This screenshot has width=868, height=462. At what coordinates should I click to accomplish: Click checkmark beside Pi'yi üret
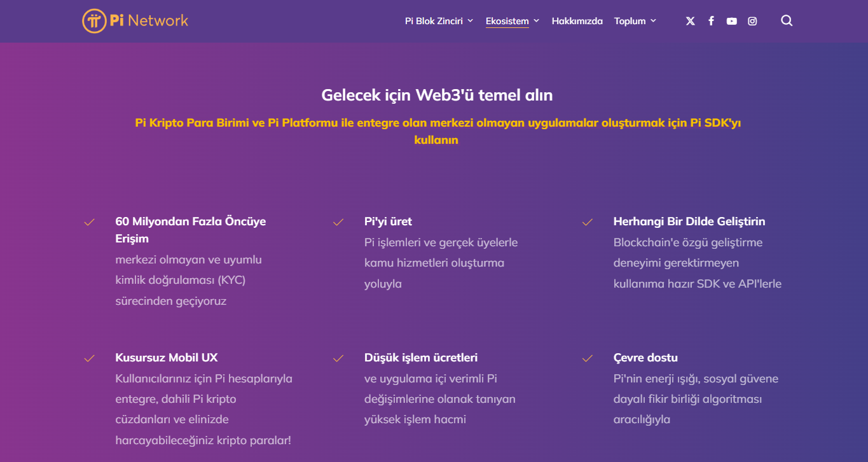pos(338,222)
